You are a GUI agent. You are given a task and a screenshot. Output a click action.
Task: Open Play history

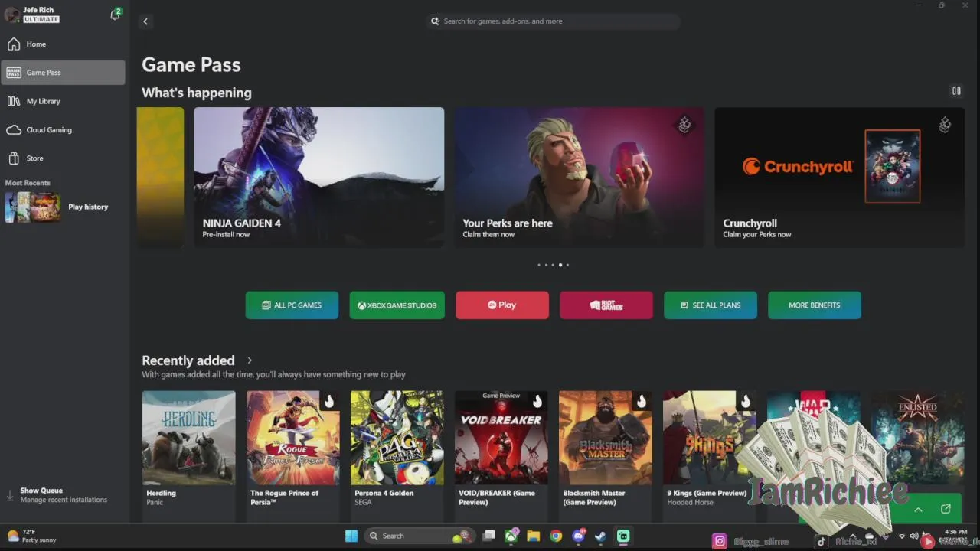[x=88, y=207]
